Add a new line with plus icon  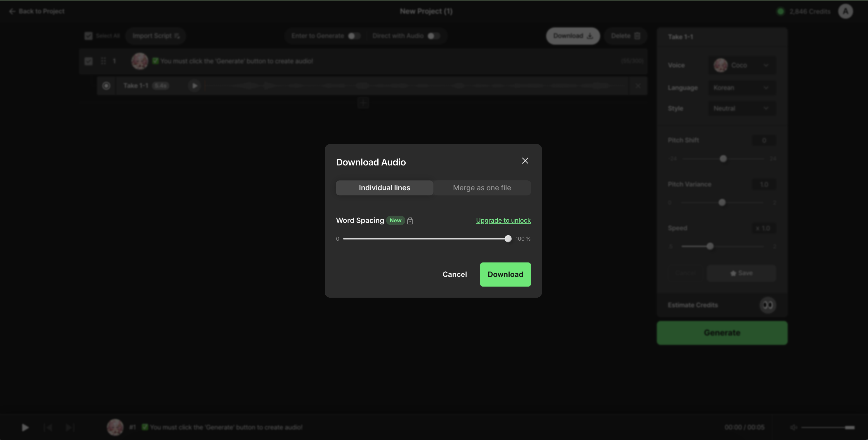pyautogui.click(x=363, y=103)
